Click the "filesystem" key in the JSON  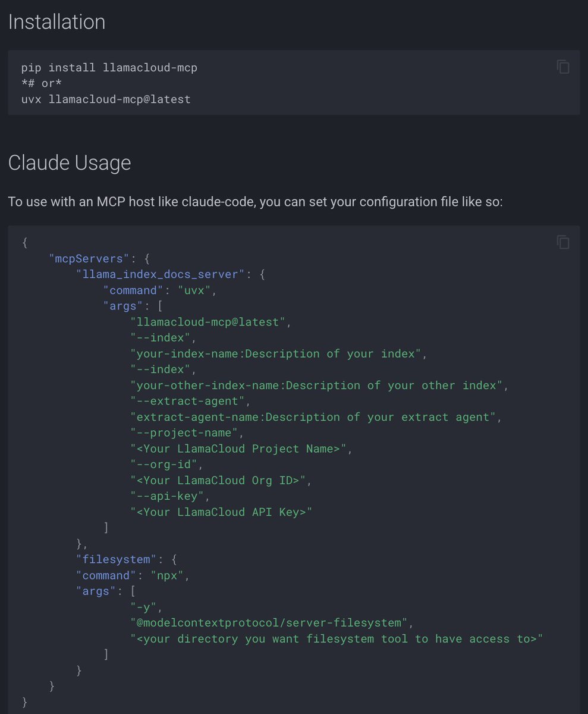tap(113, 559)
